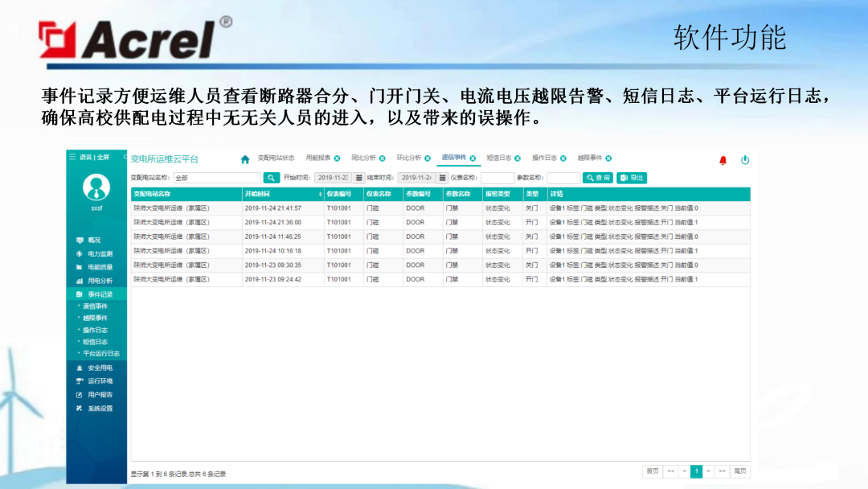The image size is (868, 489).
Task: Click the home icon in top navigation
Action: [244, 159]
